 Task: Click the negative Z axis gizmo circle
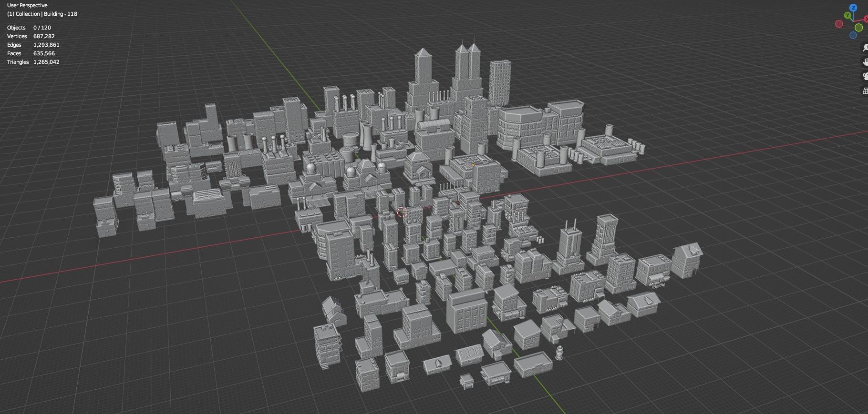coord(853,35)
